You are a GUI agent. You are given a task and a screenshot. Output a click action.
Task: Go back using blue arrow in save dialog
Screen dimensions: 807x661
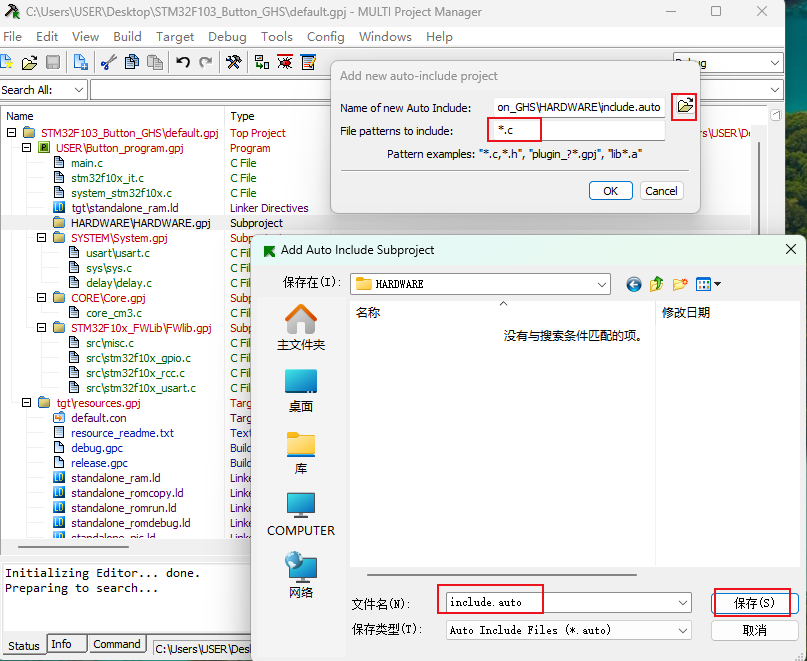tap(633, 284)
